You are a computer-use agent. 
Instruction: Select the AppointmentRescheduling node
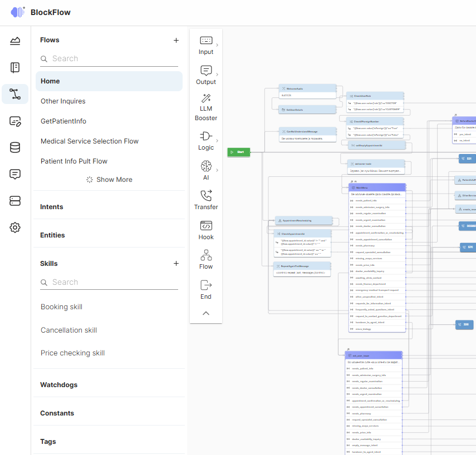(x=303, y=220)
